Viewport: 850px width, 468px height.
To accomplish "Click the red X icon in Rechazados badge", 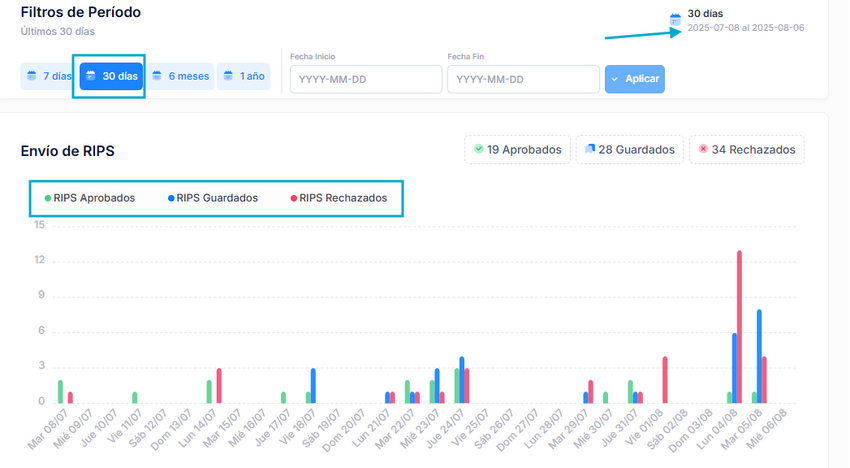I will 703,149.
